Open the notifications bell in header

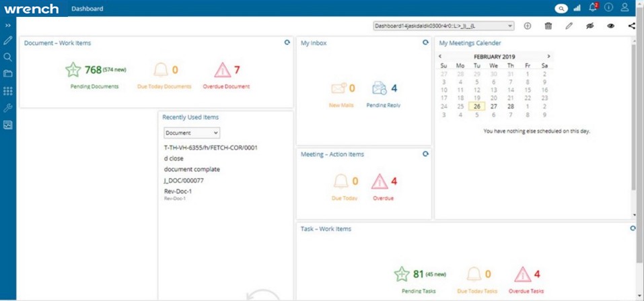(593, 8)
